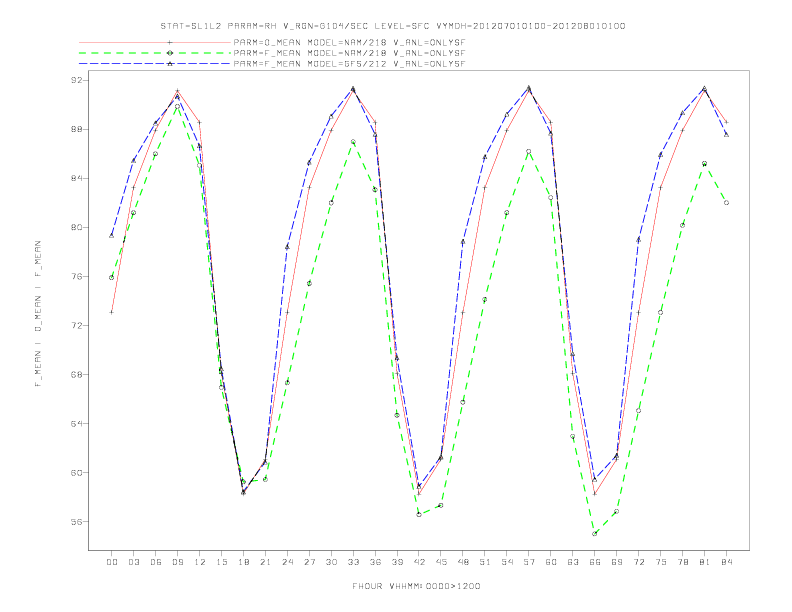The image size is (792, 612).
Task: Click x-axis tick label 15
Action: [x=221, y=562]
